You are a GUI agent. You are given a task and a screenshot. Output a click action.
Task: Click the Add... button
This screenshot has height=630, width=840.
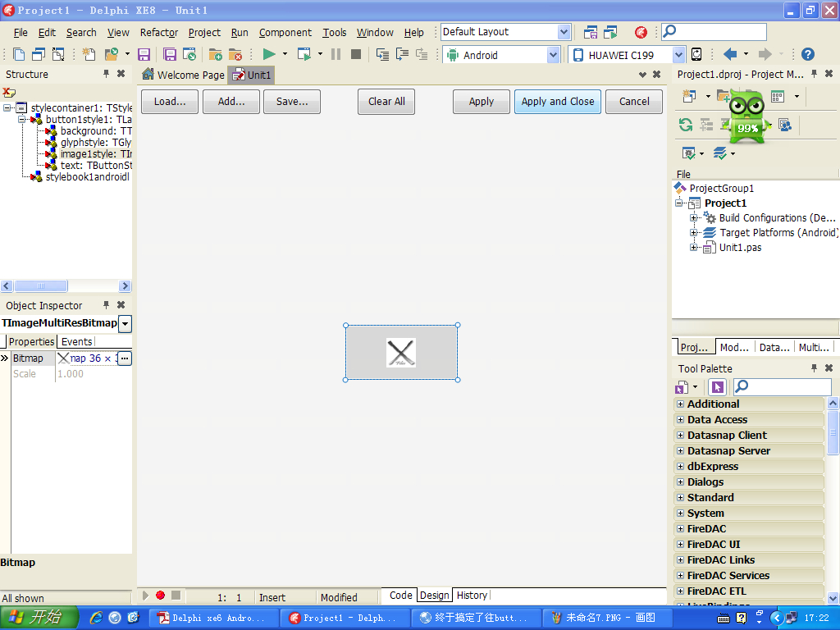click(231, 102)
